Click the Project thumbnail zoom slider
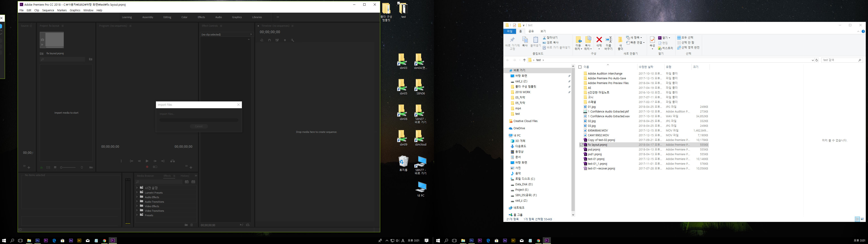The image size is (868, 244). (68, 167)
